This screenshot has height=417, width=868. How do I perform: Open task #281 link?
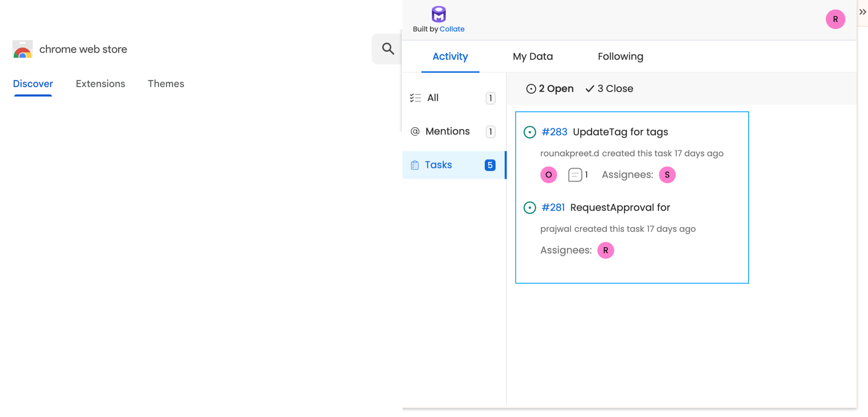tap(553, 207)
